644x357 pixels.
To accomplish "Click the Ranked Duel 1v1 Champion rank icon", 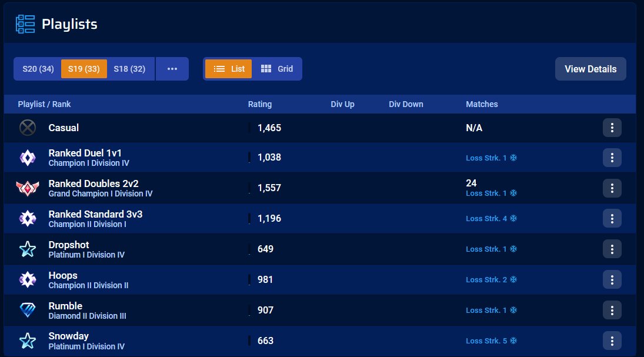I will pyautogui.click(x=28, y=158).
